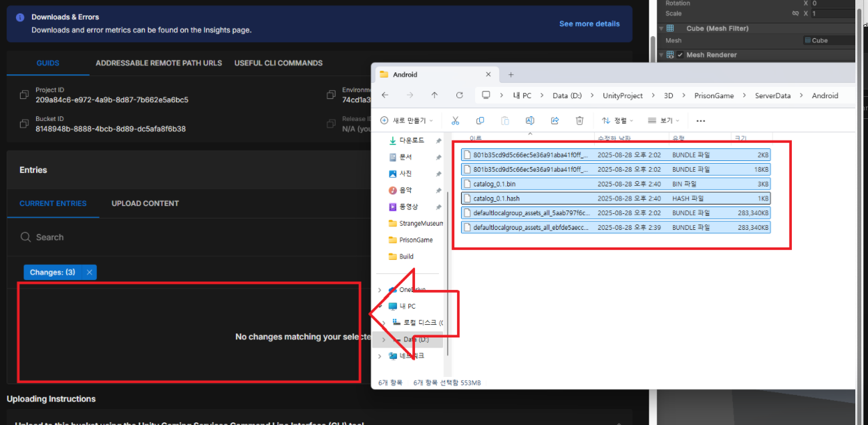
Task: Click the Paste icon in Explorer toolbar
Action: pyautogui.click(x=505, y=120)
